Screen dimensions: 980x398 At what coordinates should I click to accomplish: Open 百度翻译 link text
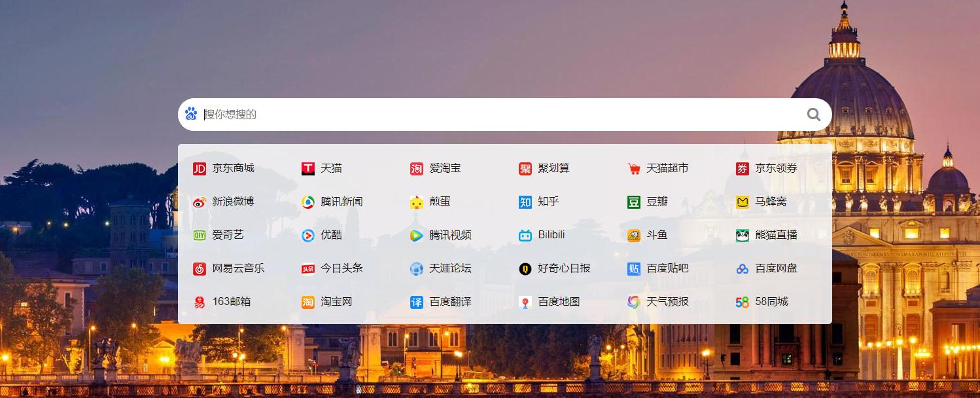451,302
